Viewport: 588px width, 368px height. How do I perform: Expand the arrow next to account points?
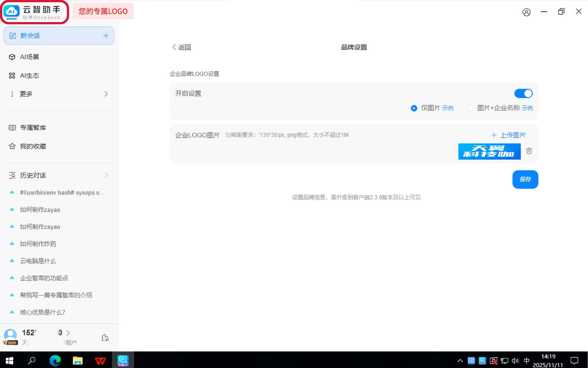pos(68,333)
